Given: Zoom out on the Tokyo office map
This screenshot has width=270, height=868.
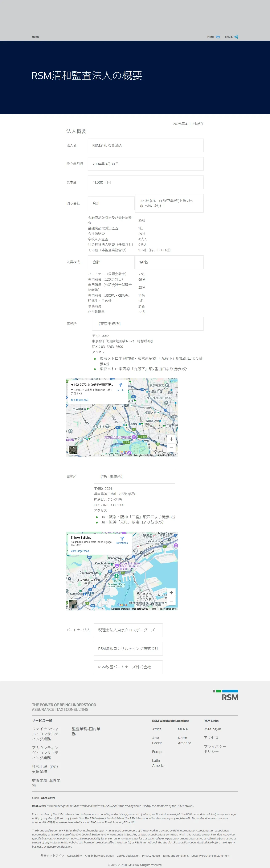Looking at the screenshot, I should 171,448.
